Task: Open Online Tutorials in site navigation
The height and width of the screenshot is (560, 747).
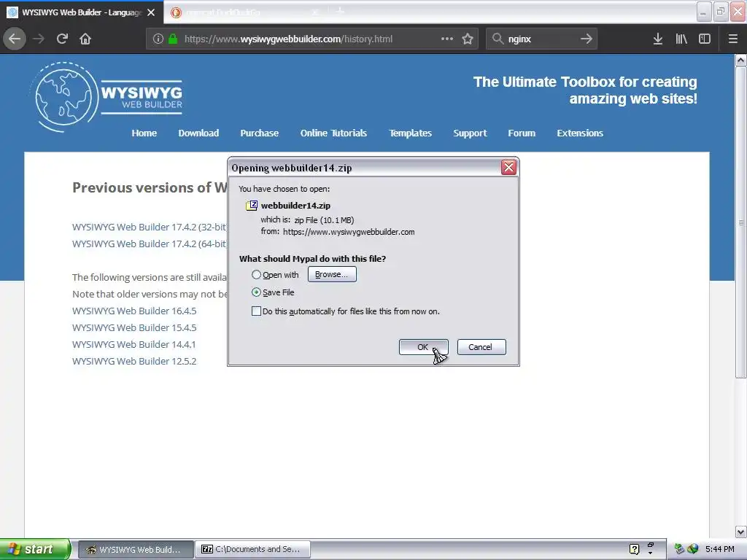Action: point(333,133)
